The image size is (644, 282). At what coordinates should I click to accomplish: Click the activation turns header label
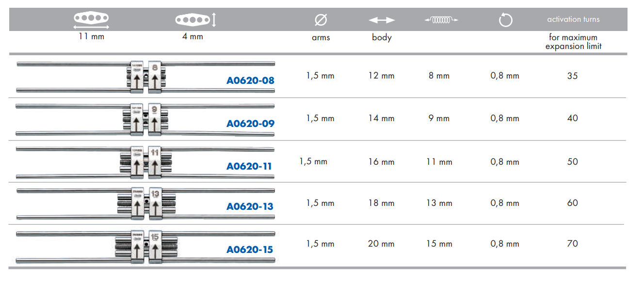coord(573,19)
